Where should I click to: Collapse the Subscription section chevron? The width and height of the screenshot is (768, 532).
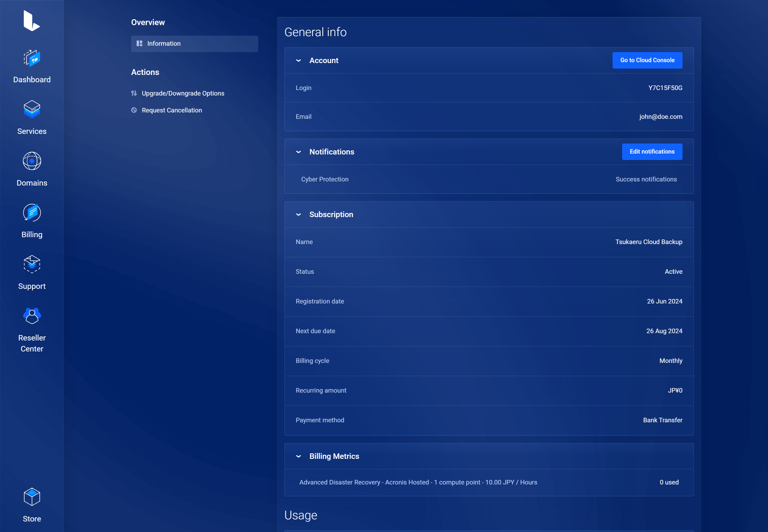click(299, 214)
